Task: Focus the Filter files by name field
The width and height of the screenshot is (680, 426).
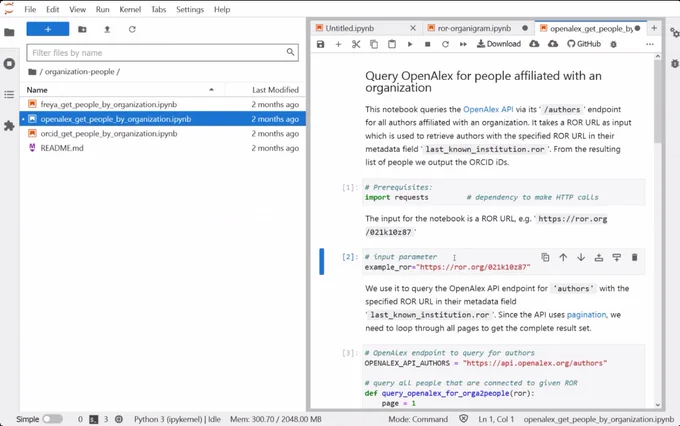Action: pos(162,52)
